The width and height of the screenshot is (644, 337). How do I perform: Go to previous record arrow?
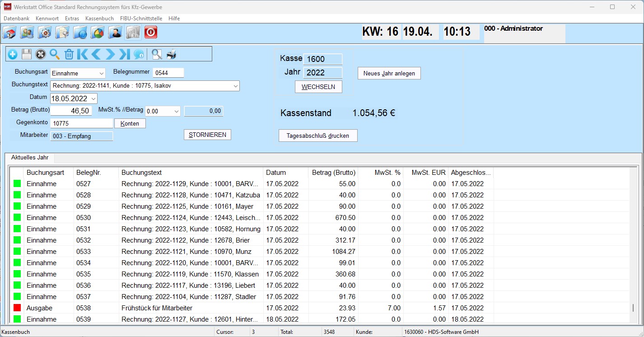96,55
